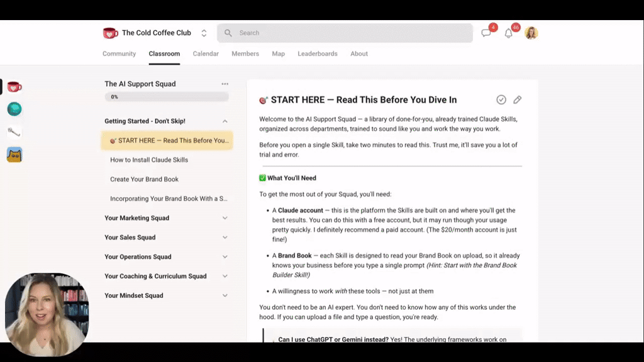This screenshot has width=644, height=362.
Task: Select the red coffee cup community icon
Action: click(14, 87)
